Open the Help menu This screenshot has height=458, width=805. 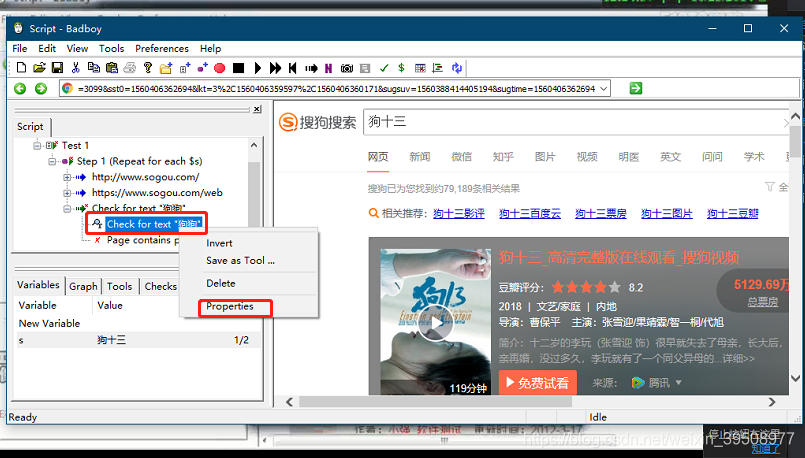pyautogui.click(x=210, y=48)
